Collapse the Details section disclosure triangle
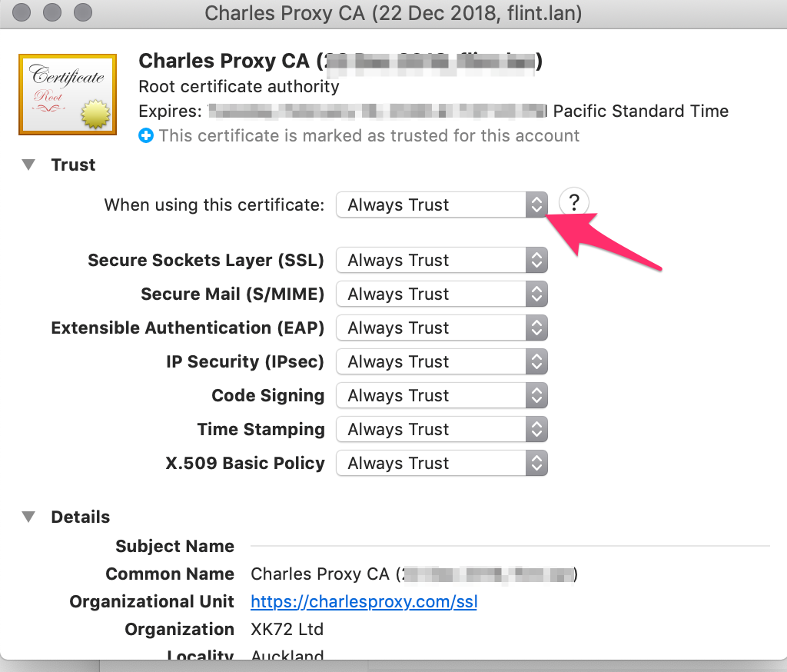Screen dimensions: 787x672 [28, 517]
